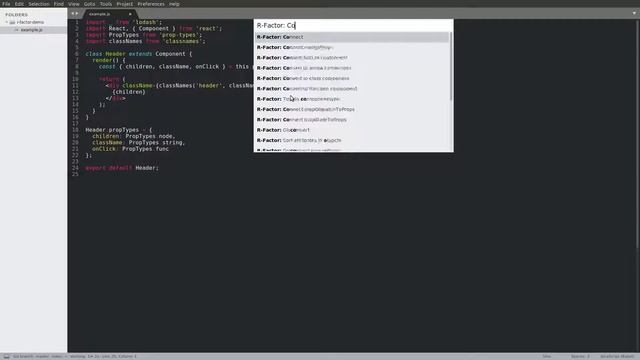
Task: Click the FOLDERS sidebar heading
Action: click(x=17, y=14)
